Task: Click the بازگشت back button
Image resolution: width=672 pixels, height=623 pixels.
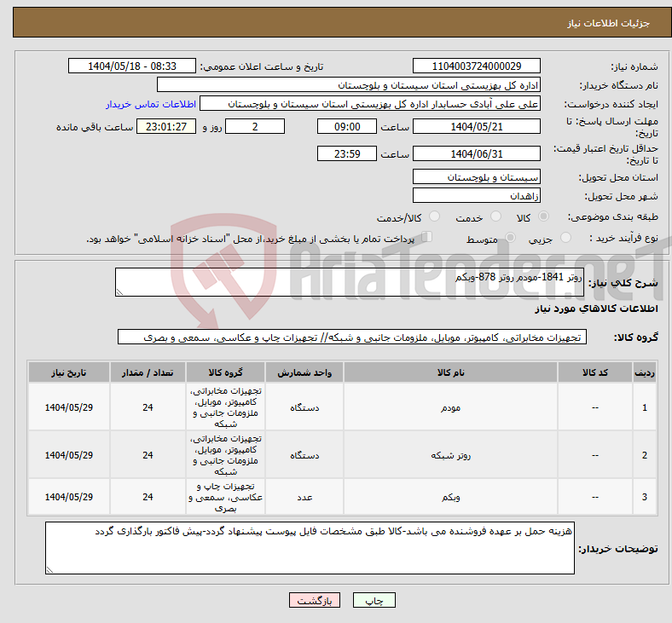Action: click(315, 600)
